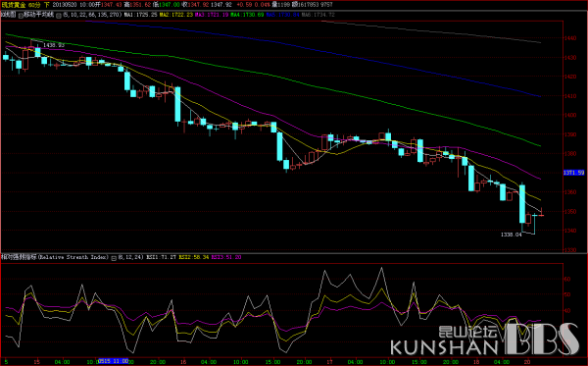The height and width of the screenshot is (366, 588).
Task: Click the K线图 chart type label
Action: (8, 15)
